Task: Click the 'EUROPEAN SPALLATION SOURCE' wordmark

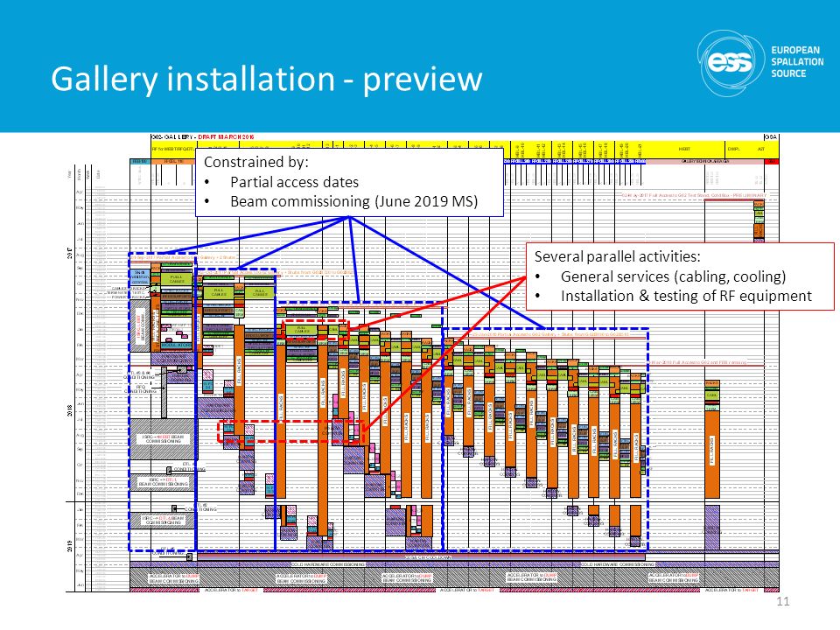Action: coord(797,61)
